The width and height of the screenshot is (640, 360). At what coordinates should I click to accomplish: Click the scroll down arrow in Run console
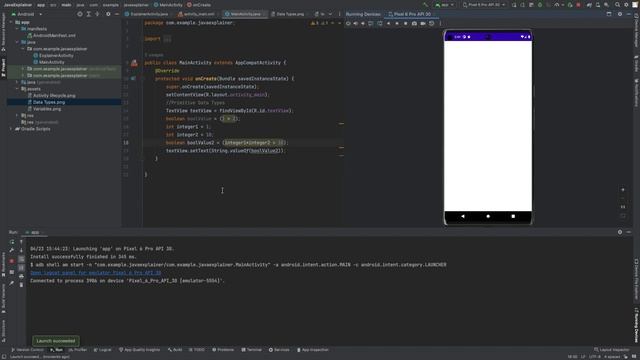pyautogui.click(x=21, y=251)
